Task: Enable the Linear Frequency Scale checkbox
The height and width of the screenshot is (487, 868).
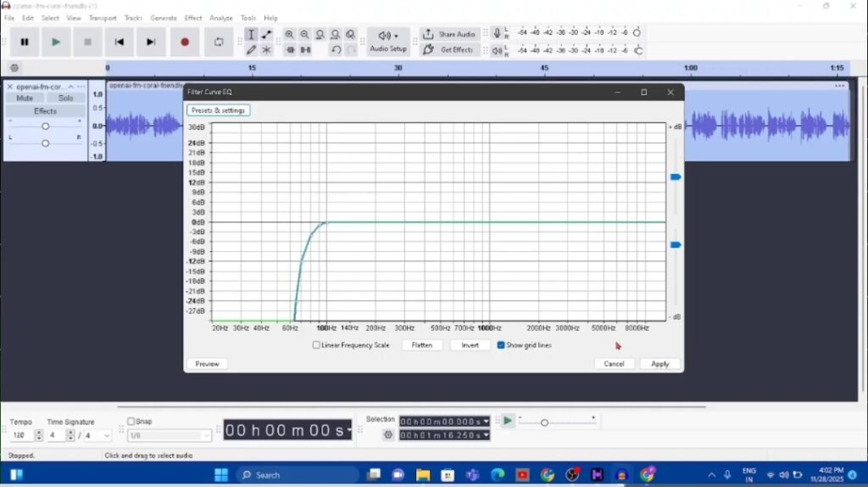Action: (317, 345)
